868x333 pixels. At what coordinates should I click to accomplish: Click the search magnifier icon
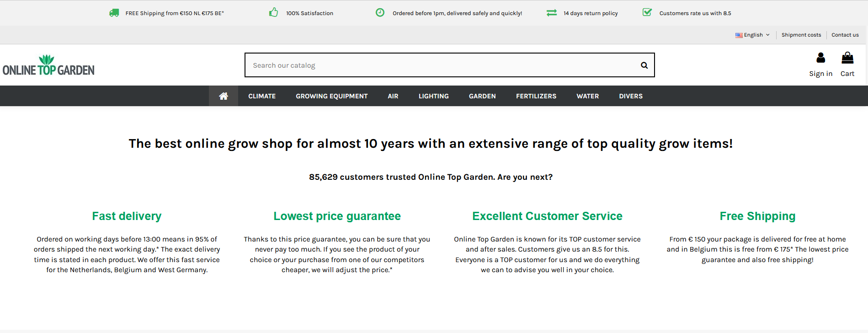[x=644, y=65]
